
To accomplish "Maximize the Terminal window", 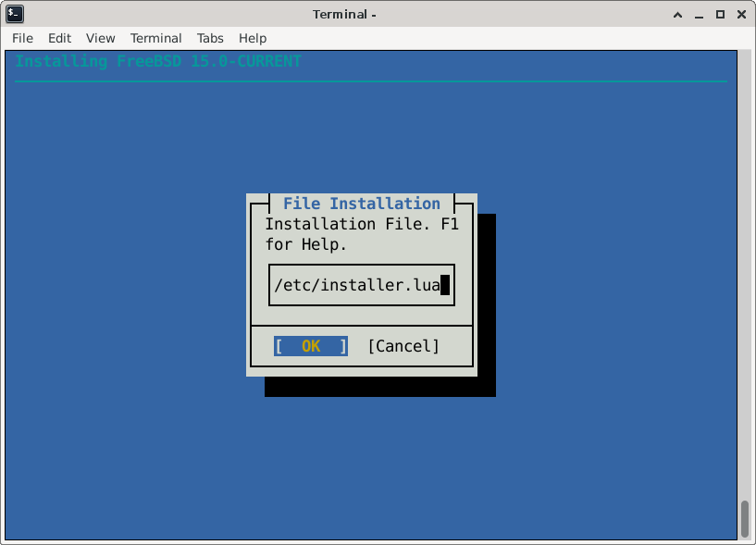I will (719, 14).
